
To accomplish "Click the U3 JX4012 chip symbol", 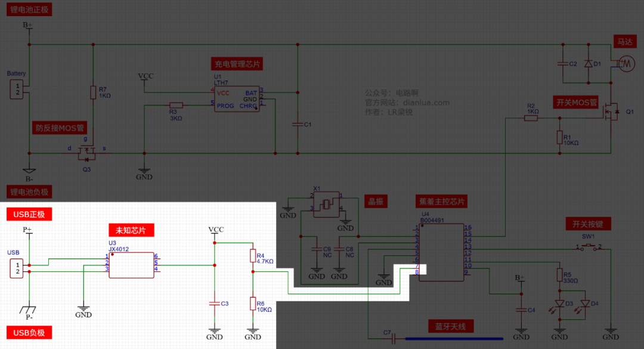I will pyautogui.click(x=131, y=265).
